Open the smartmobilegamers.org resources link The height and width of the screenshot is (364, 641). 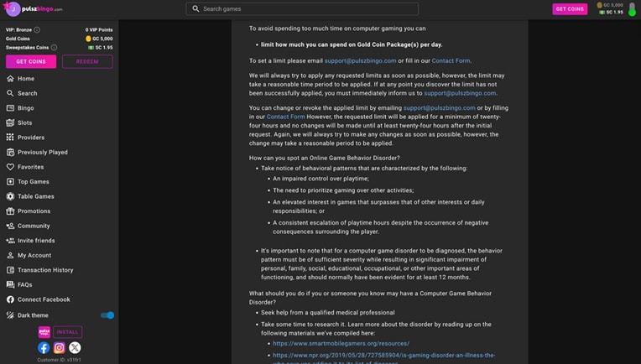(x=341, y=343)
